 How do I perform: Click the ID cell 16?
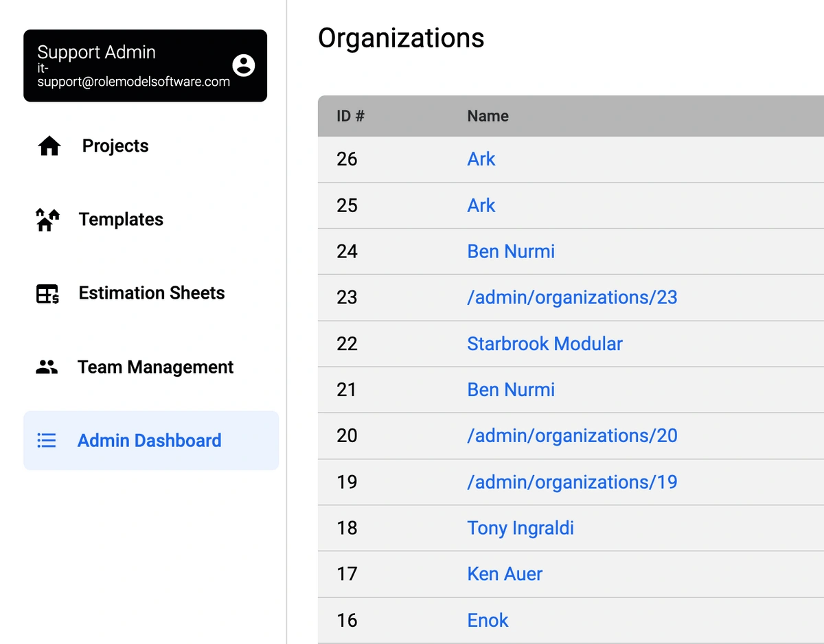tap(347, 620)
